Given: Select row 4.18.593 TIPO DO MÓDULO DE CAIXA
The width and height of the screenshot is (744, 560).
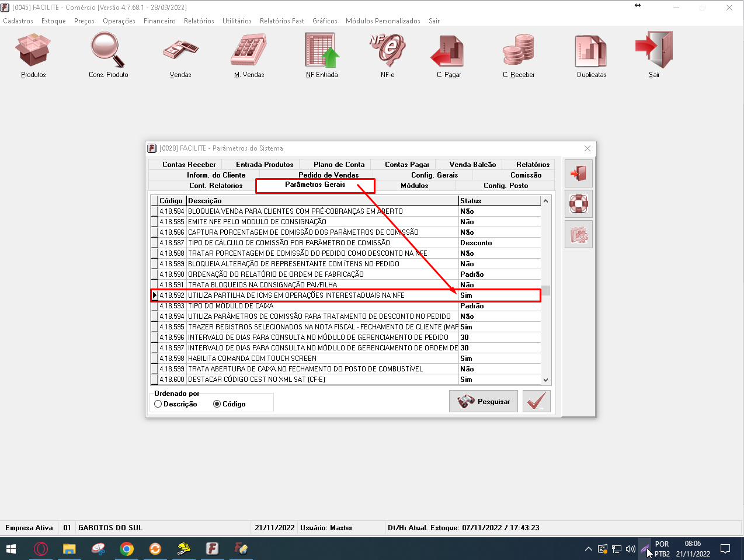Looking at the screenshot, I should 346,306.
